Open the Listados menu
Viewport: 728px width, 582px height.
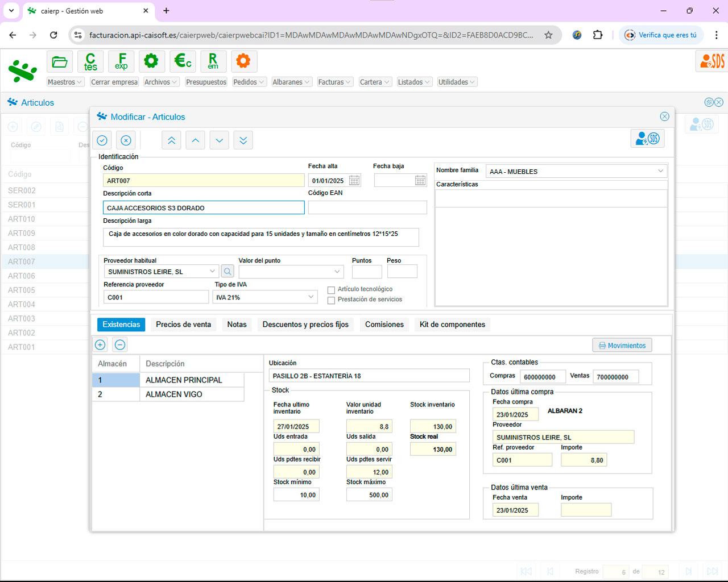coord(415,82)
